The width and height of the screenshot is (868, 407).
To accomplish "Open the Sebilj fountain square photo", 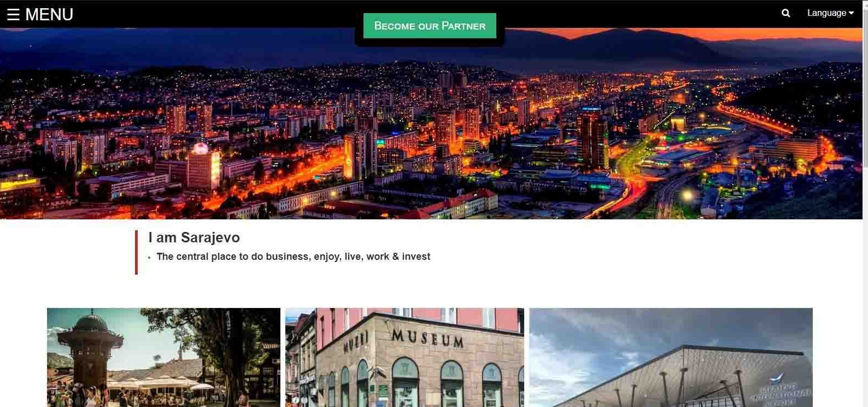I will pyautogui.click(x=163, y=357).
